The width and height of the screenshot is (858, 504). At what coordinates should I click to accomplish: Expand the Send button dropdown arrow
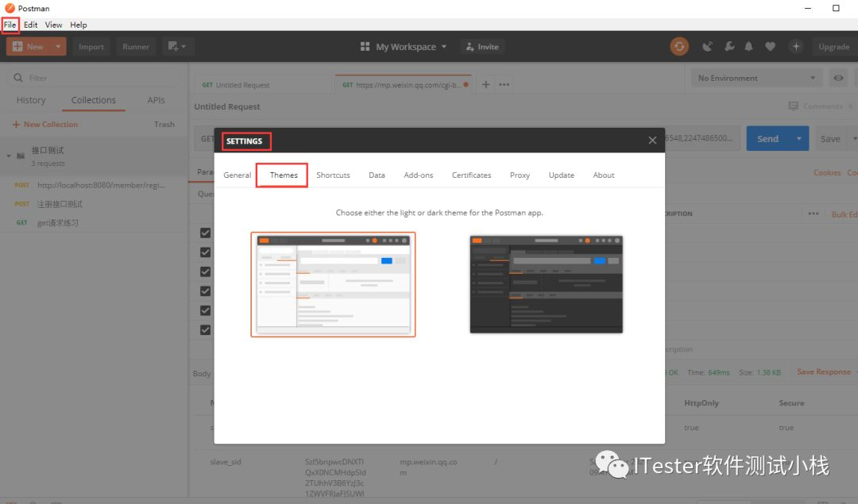point(799,139)
